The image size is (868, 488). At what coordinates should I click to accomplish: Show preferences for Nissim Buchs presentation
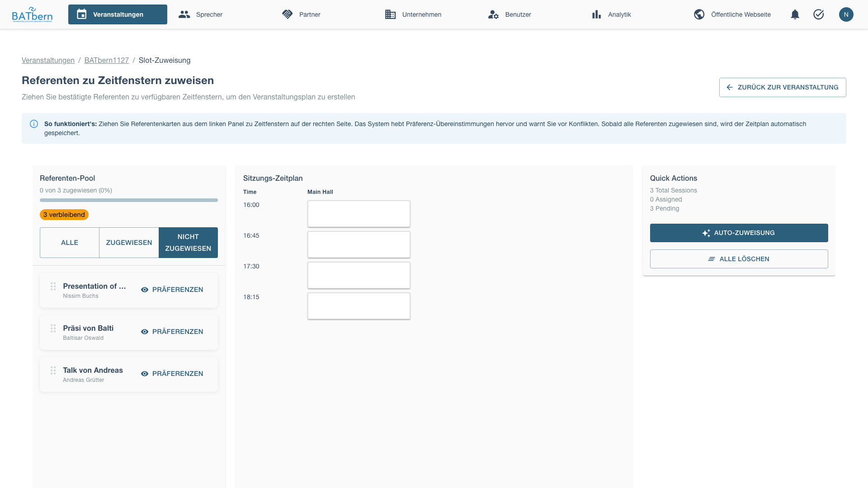pyautogui.click(x=172, y=290)
